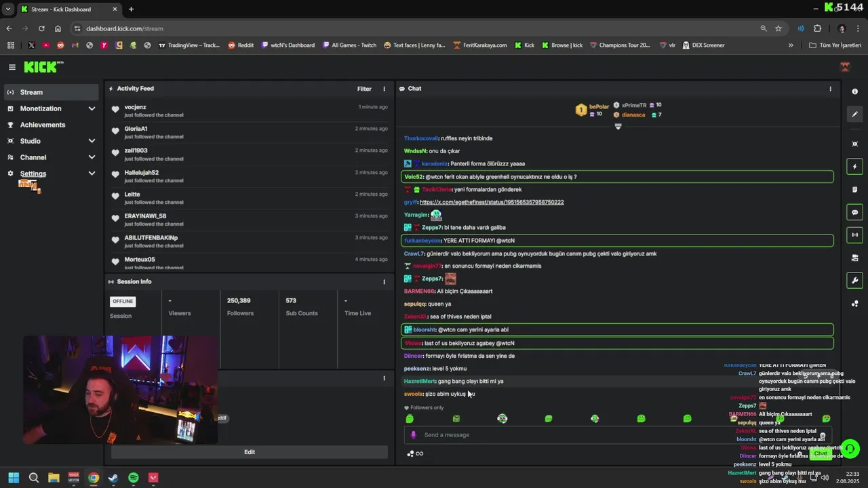Open the info icon in right sidebar

(x=854, y=91)
